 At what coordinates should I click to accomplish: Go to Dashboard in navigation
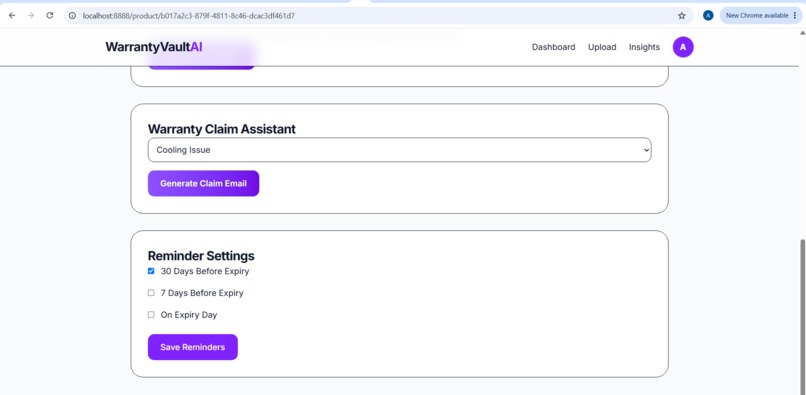pyautogui.click(x=553, y=47)
